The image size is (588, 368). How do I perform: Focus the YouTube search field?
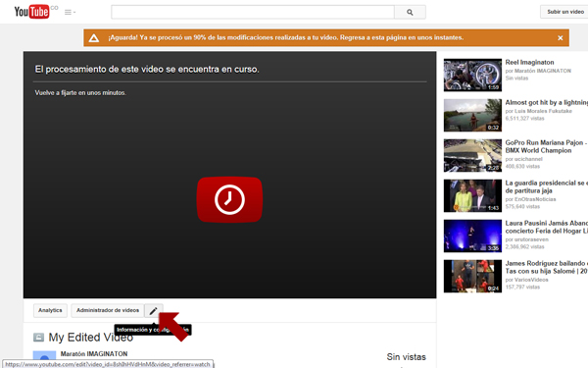(x=253, y=12)
